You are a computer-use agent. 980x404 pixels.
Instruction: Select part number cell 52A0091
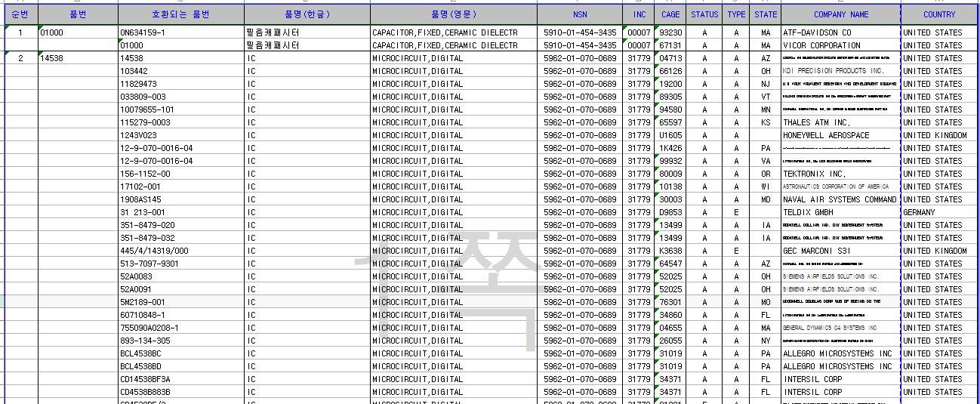pyautogui.click(x=181, y=289)
